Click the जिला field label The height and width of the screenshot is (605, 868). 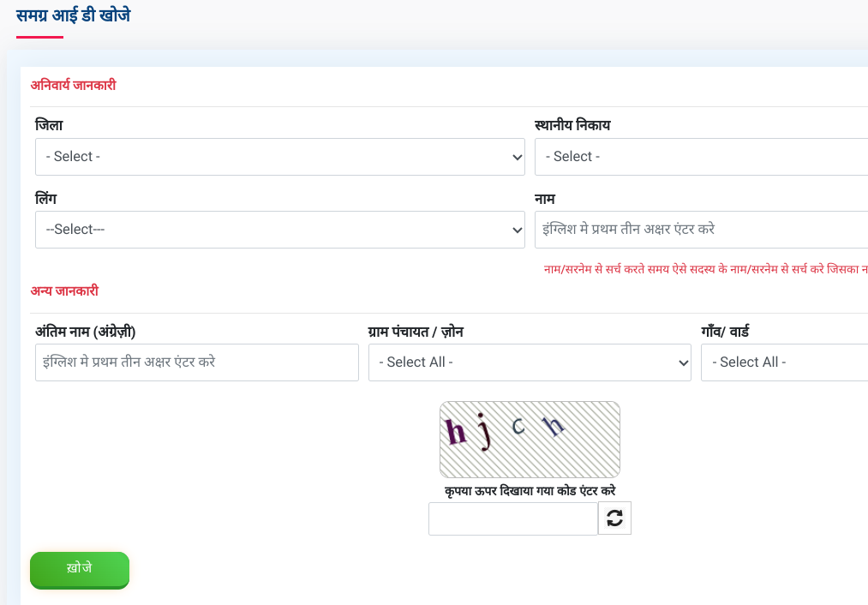pos(49,125)
